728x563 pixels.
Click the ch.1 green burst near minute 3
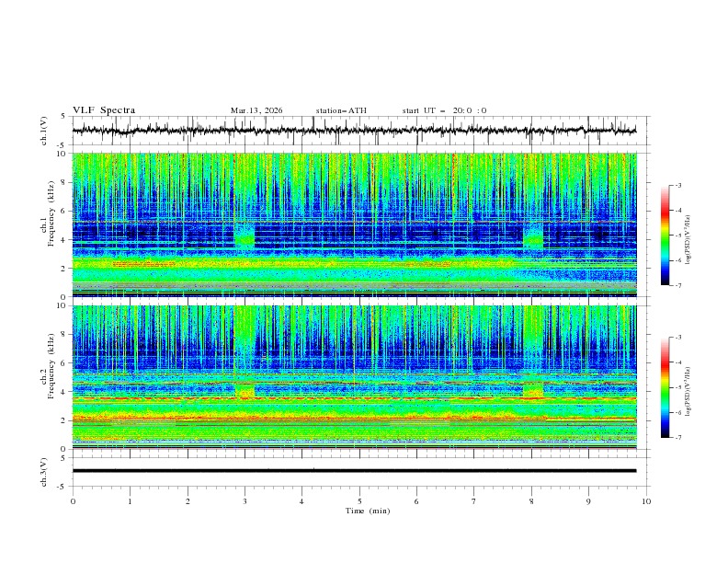click(x=245, y=236)
